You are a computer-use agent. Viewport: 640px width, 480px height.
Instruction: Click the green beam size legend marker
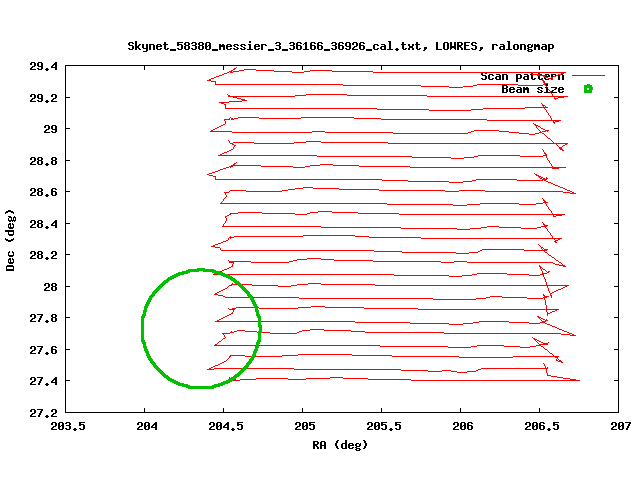[588, 89]
